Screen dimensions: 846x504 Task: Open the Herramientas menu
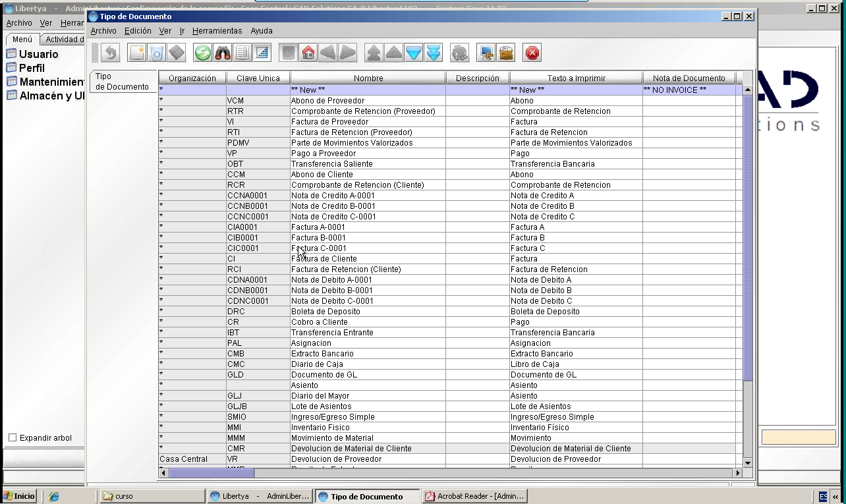click(x=217, y=31)
